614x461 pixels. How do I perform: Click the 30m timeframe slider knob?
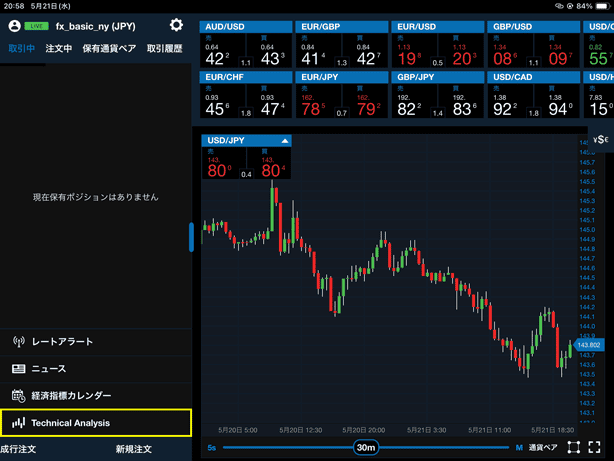coord(366,447)
